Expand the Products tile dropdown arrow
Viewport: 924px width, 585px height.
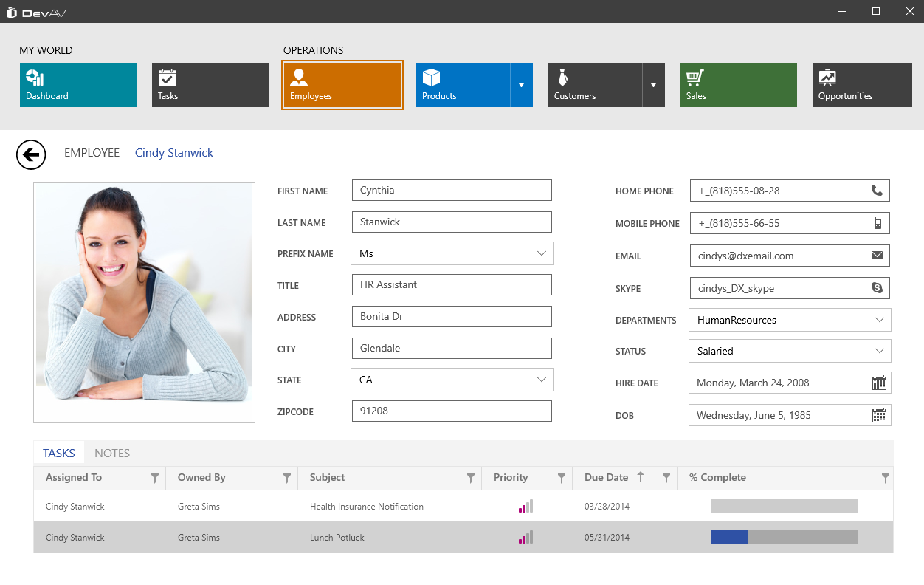(521, 85)
